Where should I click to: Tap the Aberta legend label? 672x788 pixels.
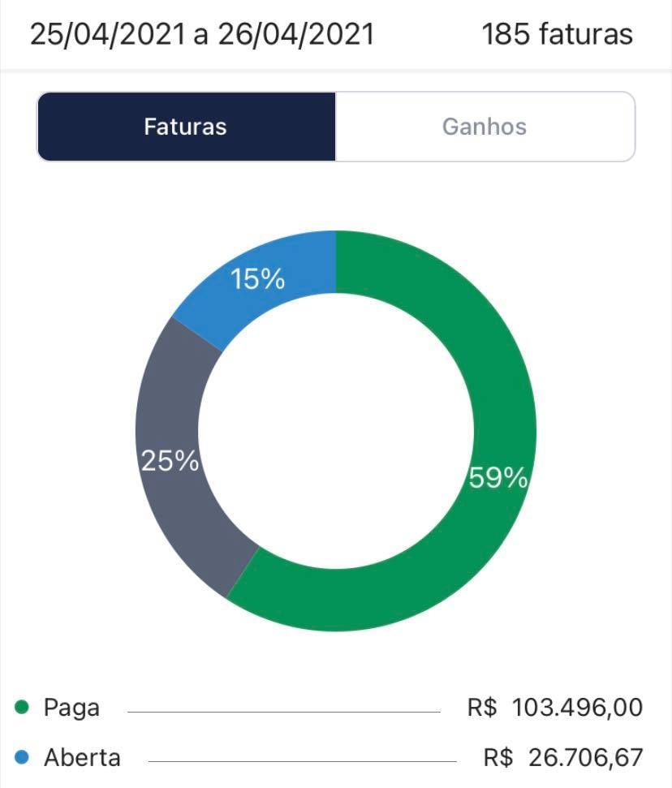click(83, 757)
